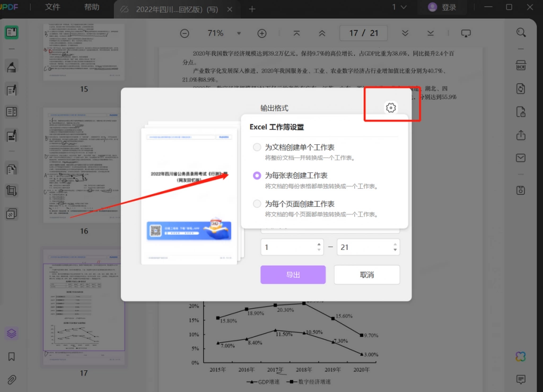543x392 pixels.
Task: Click the OCR recognition icon
Action: click(x=521, y=65)
